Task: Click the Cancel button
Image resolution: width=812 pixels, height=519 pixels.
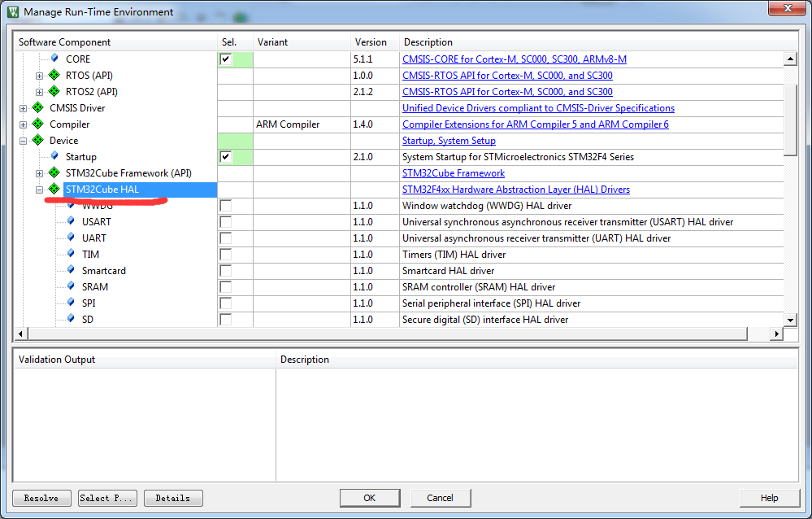Action: tap(441, 499)
